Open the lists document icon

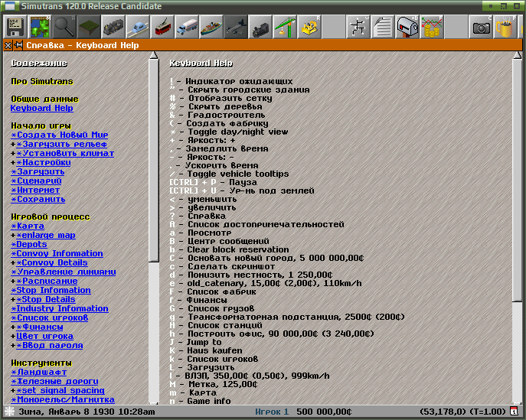click(382, 27)
